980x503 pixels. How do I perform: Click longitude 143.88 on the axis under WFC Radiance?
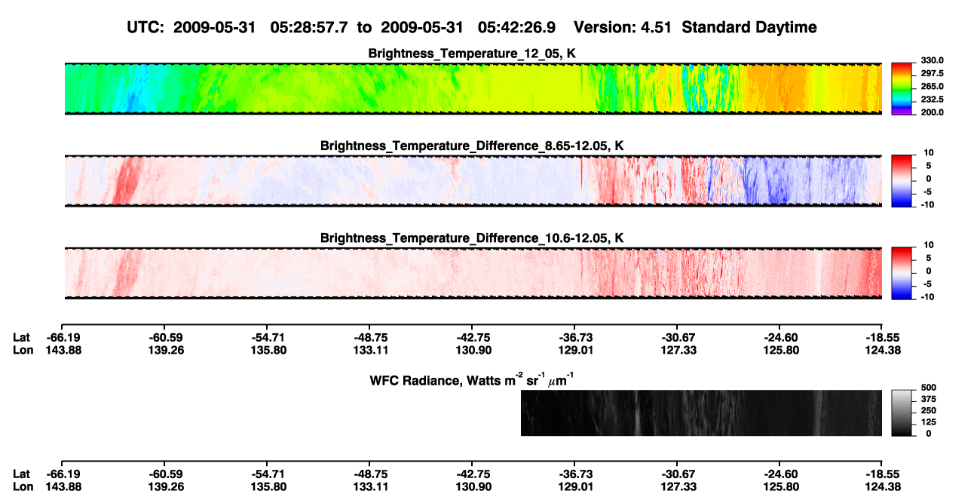[x=62, y=486]
